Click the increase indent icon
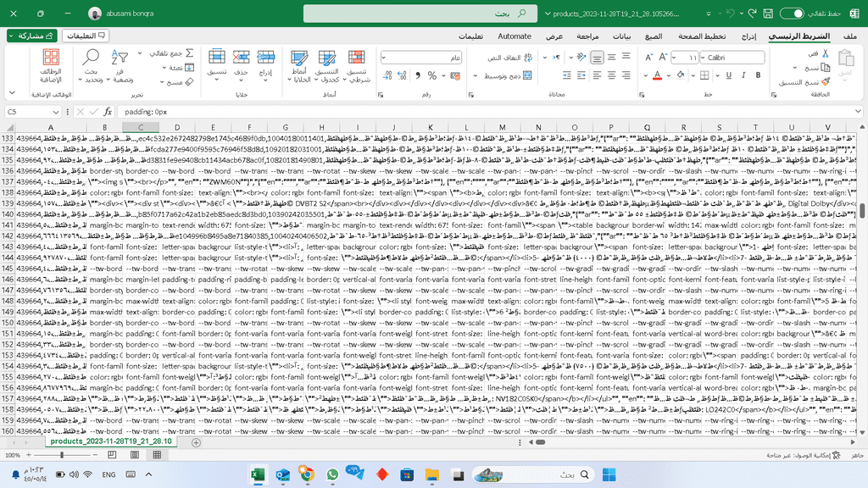This screenshot has height=488, width=868. pyautogui.click(x=566, y=75)
